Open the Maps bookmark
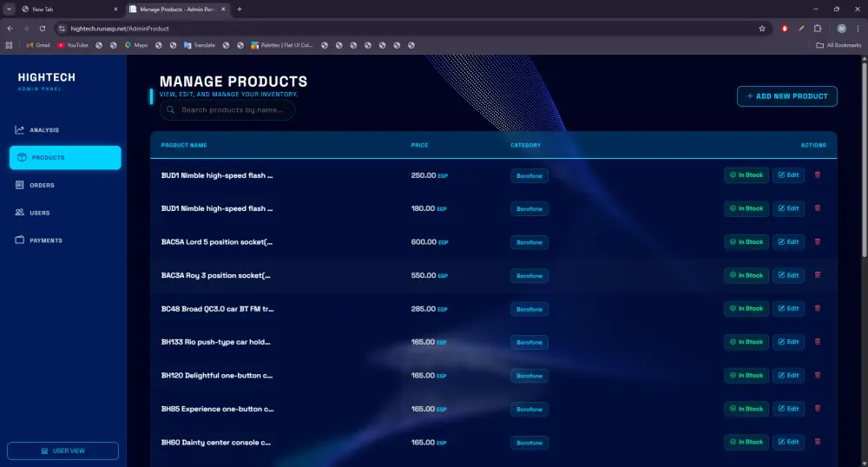 pos(136,45)
